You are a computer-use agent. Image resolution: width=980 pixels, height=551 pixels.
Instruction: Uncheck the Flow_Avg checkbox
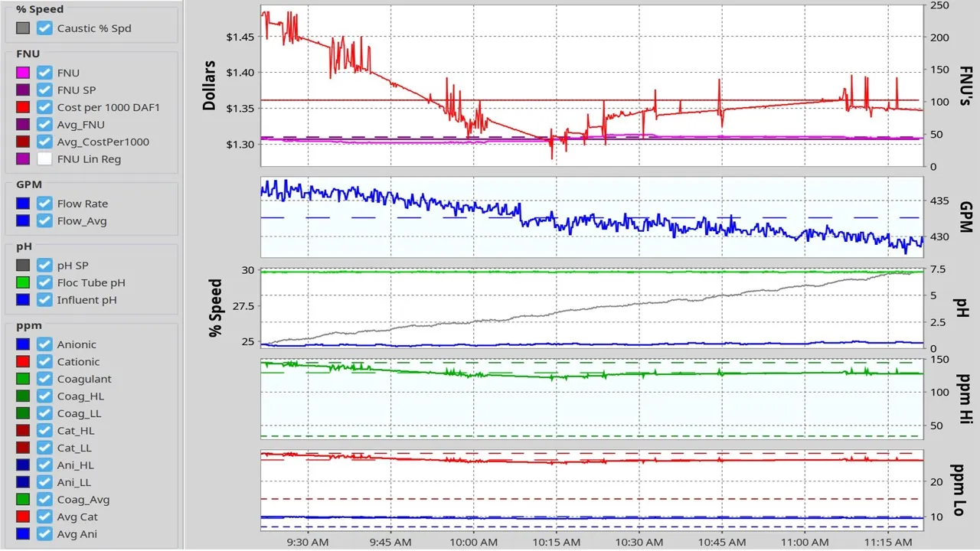click(x=45, y=221)
